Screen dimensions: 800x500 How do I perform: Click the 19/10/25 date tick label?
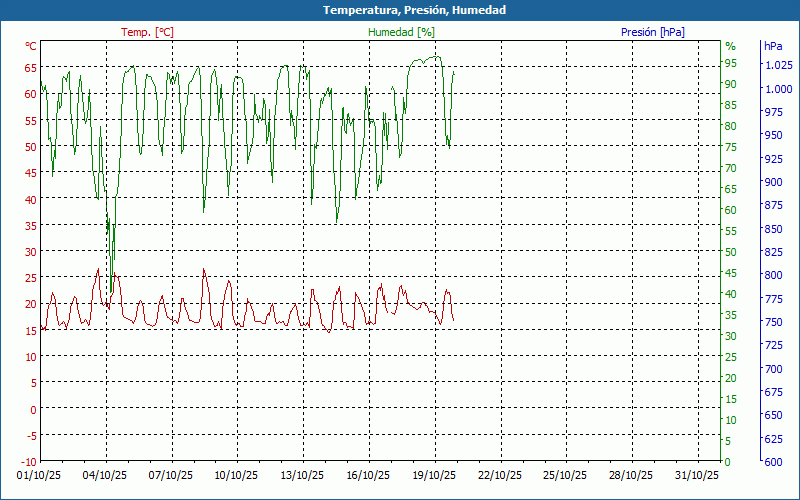click(x=434, y=476)
